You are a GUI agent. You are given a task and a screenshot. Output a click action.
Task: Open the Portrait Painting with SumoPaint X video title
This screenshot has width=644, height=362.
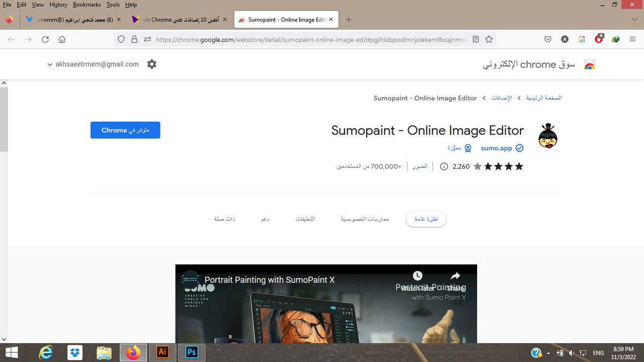coord(269,280)
